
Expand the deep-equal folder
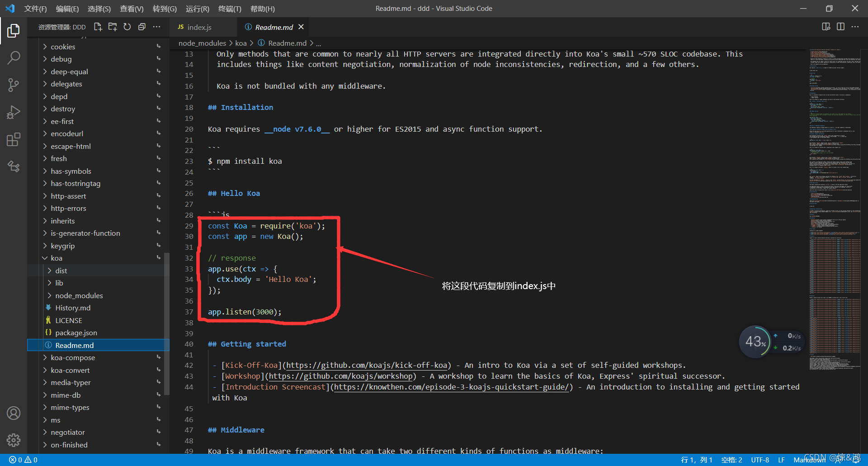pos(98,71)
